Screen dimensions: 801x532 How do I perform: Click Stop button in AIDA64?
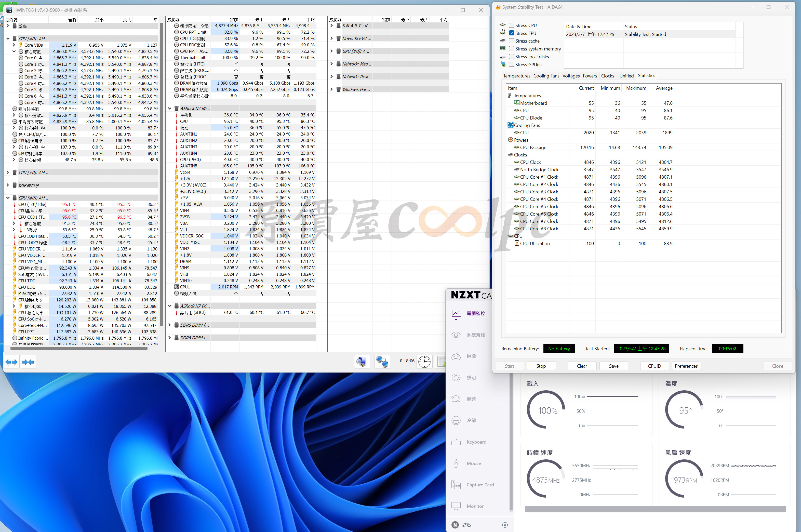pos(541,366)
